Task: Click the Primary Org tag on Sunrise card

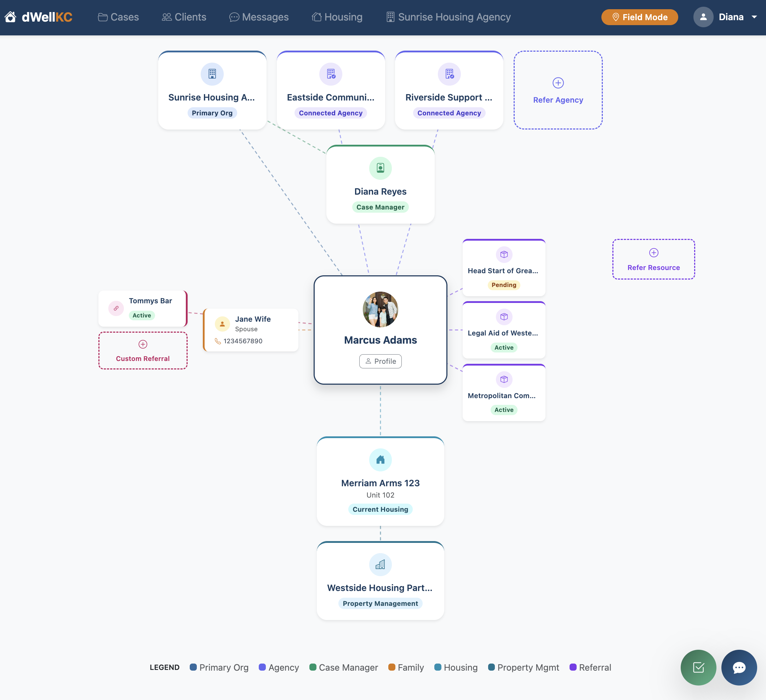Action: [x=212, y=113]
